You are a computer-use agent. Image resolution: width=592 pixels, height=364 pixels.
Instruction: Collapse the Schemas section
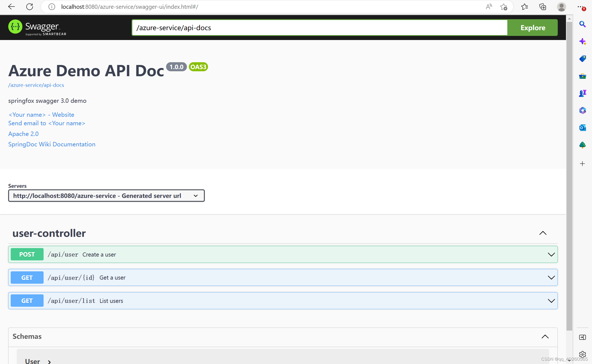pyautogui.click(x=545, y=337)
